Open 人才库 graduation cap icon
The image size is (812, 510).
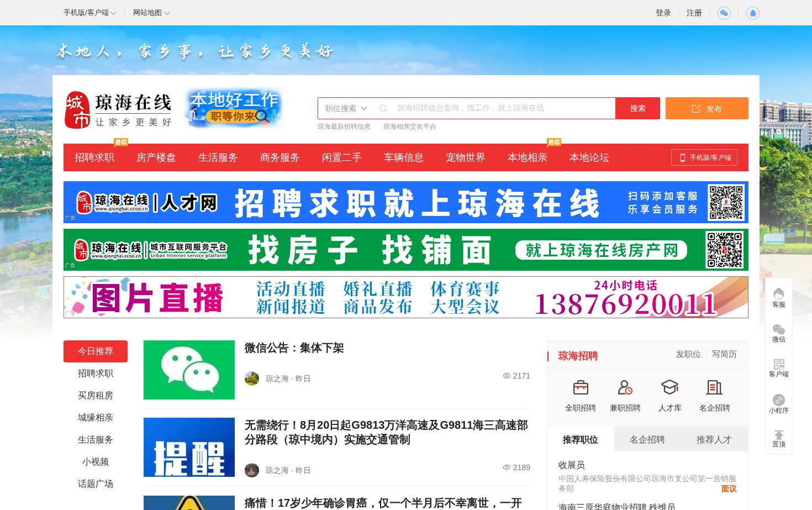(670, 387)
